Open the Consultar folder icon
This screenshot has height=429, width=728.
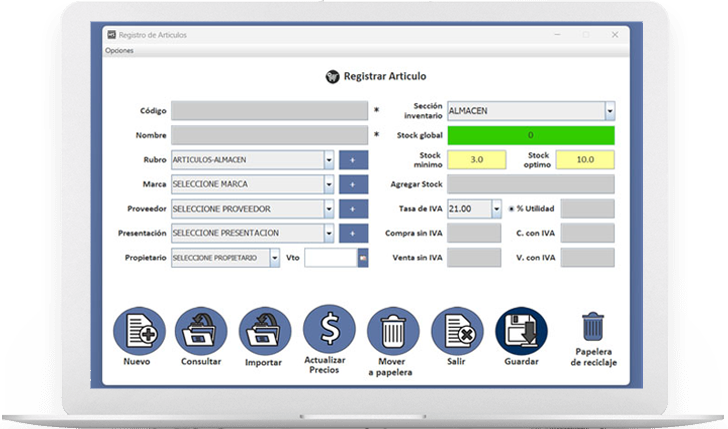coord(201,330)
